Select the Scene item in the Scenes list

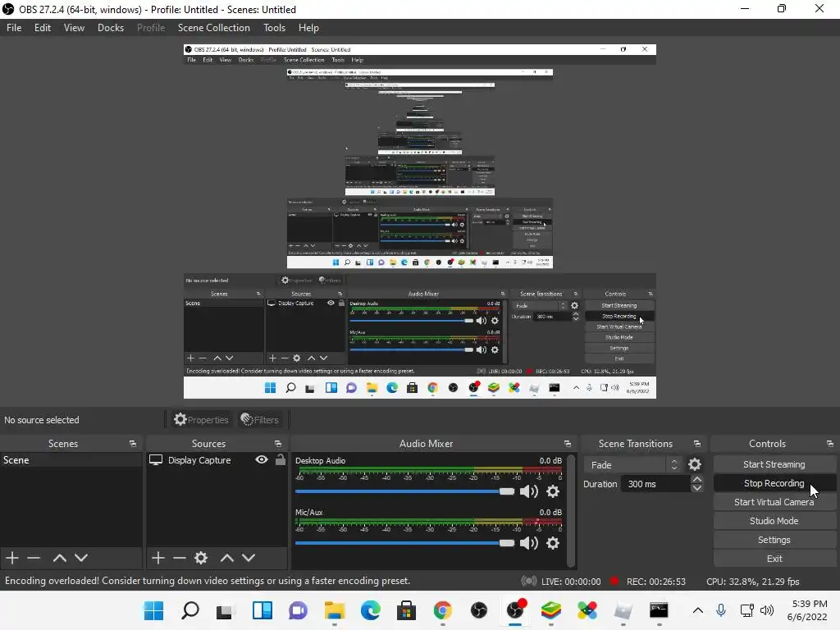(71, 459)
